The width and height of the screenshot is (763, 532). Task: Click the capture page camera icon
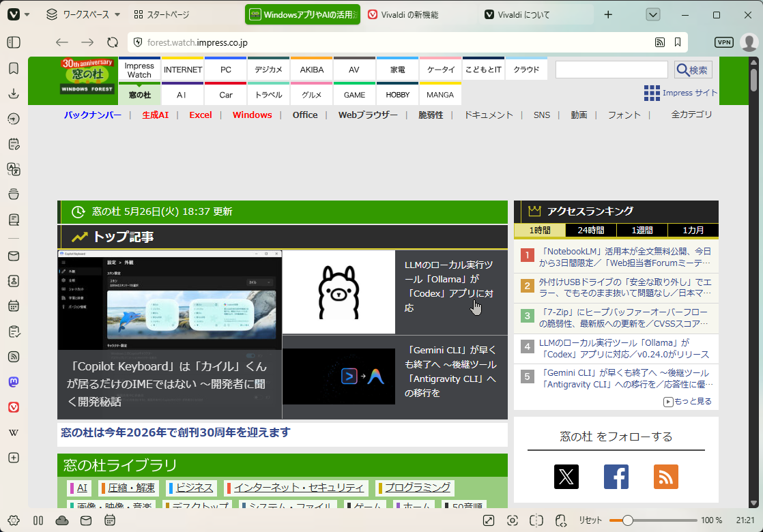(513, 520)
